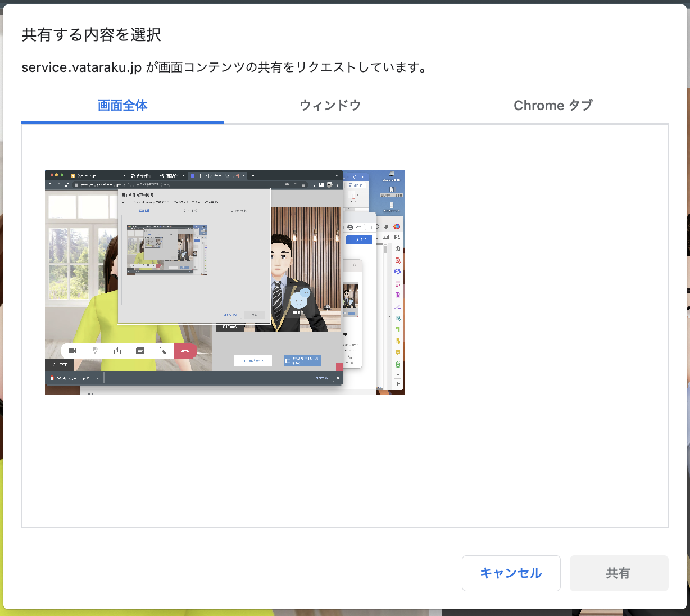The height and width of the screenshot is (616, 690).
Task: Click the blue-outlined button below suit avatar
Action: point(252,361)
